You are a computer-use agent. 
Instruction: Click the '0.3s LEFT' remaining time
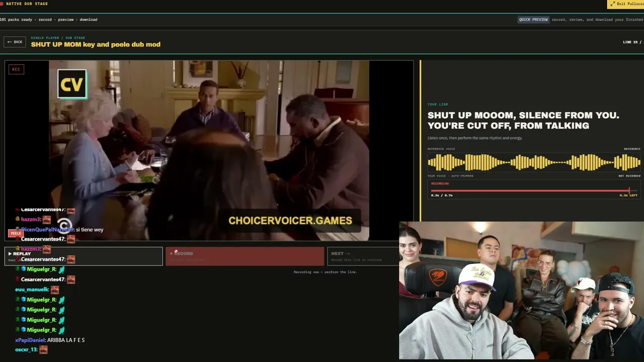tap(628, 195)
